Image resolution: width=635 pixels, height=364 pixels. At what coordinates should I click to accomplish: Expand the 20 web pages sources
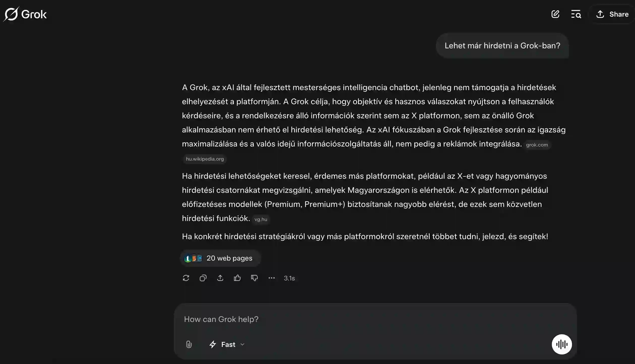pos(220,258)
